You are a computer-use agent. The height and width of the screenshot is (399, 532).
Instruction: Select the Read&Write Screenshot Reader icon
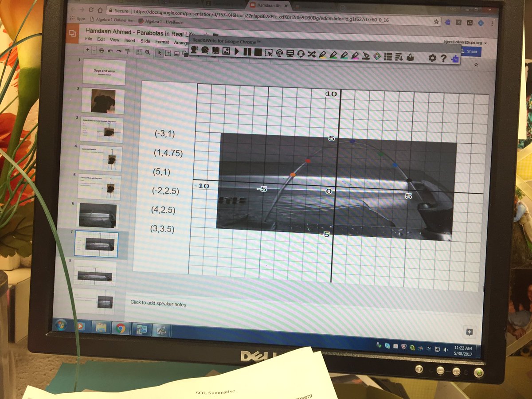coord(268,52)
